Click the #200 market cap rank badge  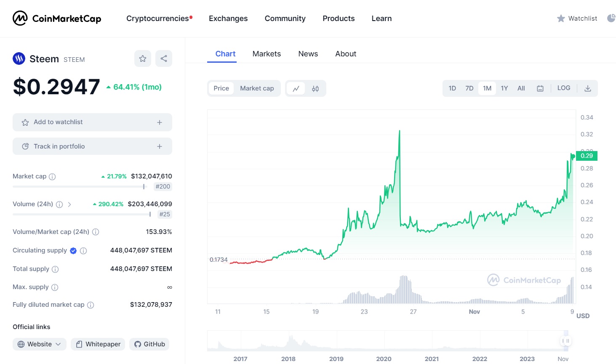coord(163,186)
